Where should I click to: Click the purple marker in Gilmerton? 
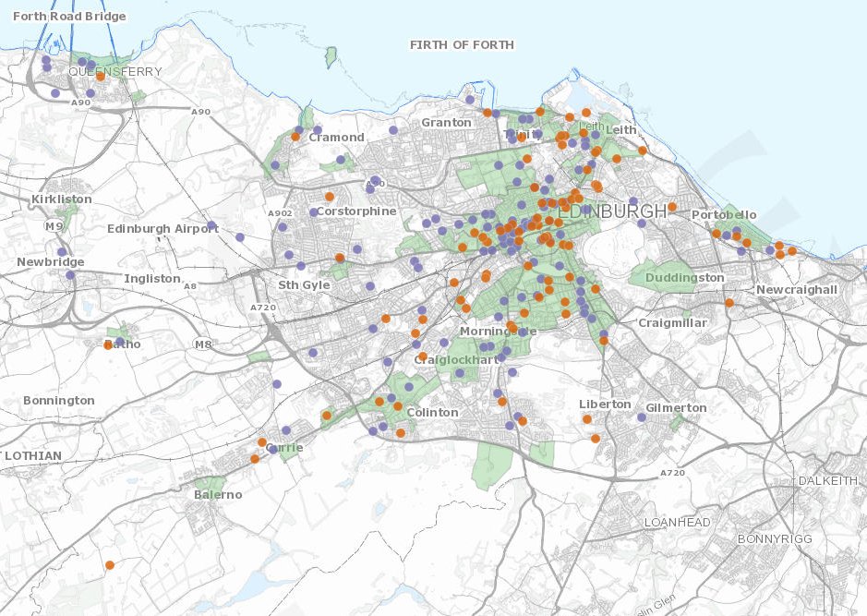pos(642,417)
